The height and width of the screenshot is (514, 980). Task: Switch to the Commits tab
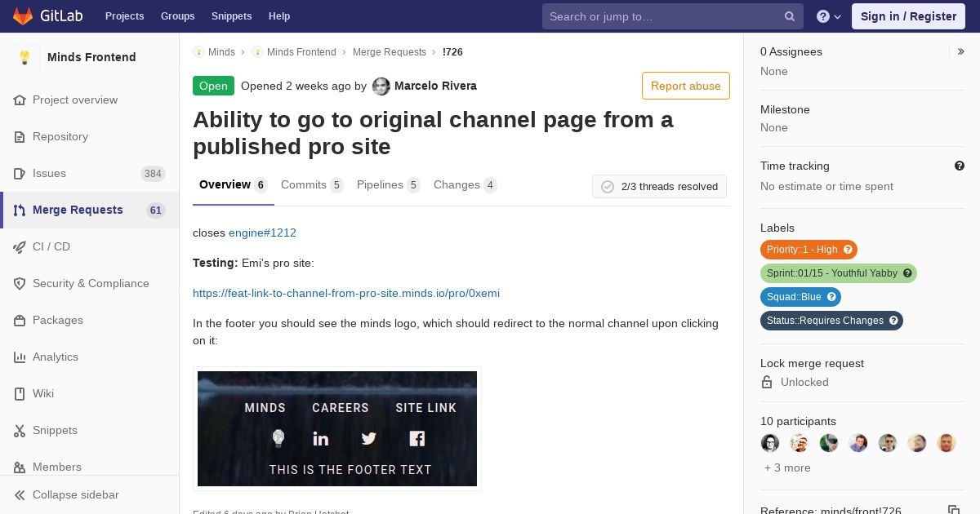coord(312,184)
